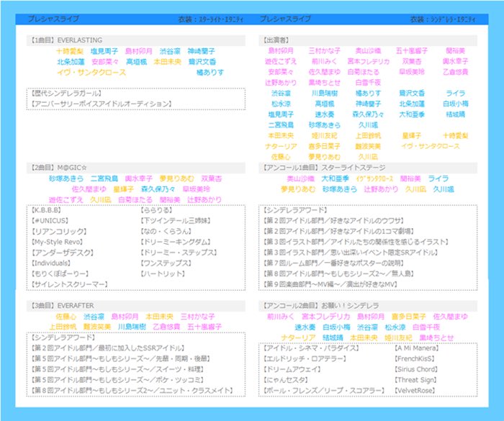Viewport: 504px width, 421px height.
Task: Click 佐藤心 in the EVERAFTER section
Action: 66,317
